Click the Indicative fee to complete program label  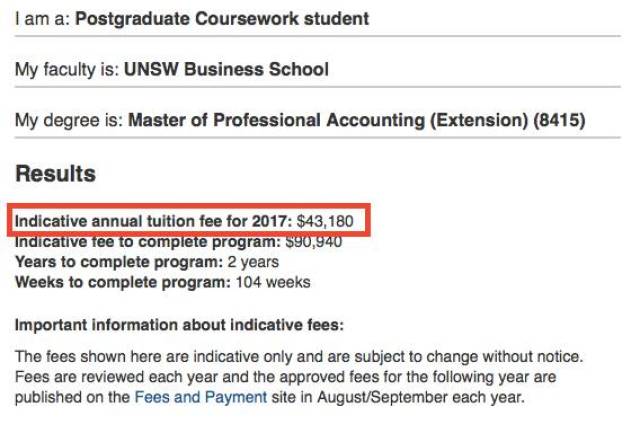point(148,242)
